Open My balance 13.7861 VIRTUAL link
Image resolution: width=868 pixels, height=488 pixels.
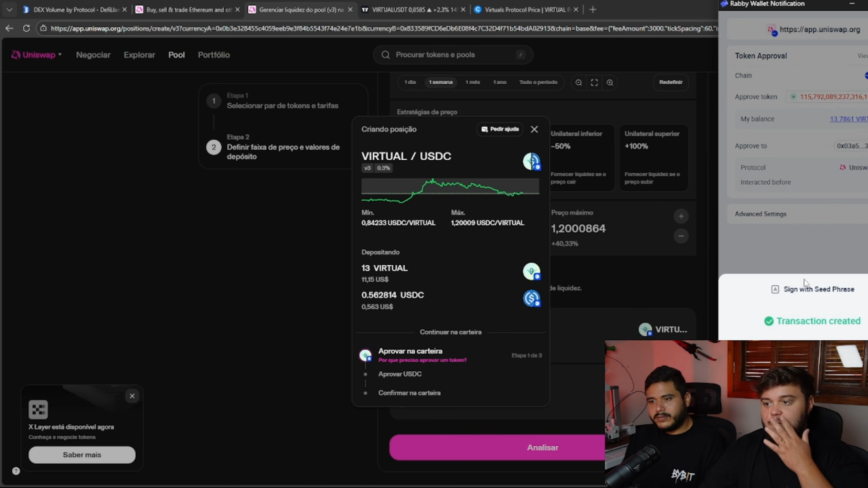849,119
